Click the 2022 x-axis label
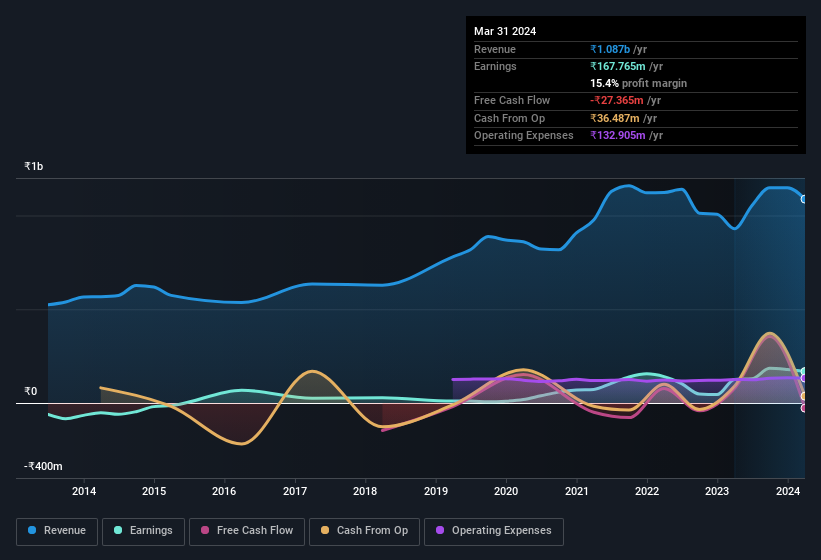The width and height of the screenshot is (821, 560). tap(647, 491)
